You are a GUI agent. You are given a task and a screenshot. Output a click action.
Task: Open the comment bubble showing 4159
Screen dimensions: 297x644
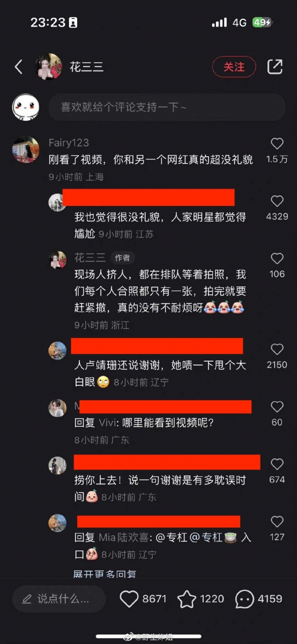[244, 599]
